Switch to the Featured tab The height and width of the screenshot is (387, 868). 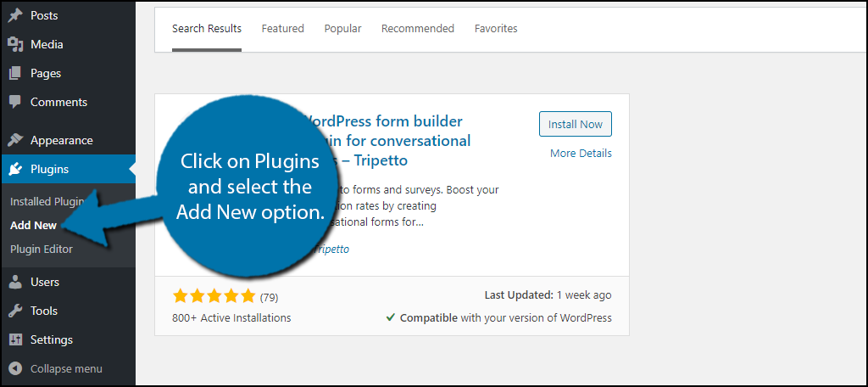(x=283, y=28)
